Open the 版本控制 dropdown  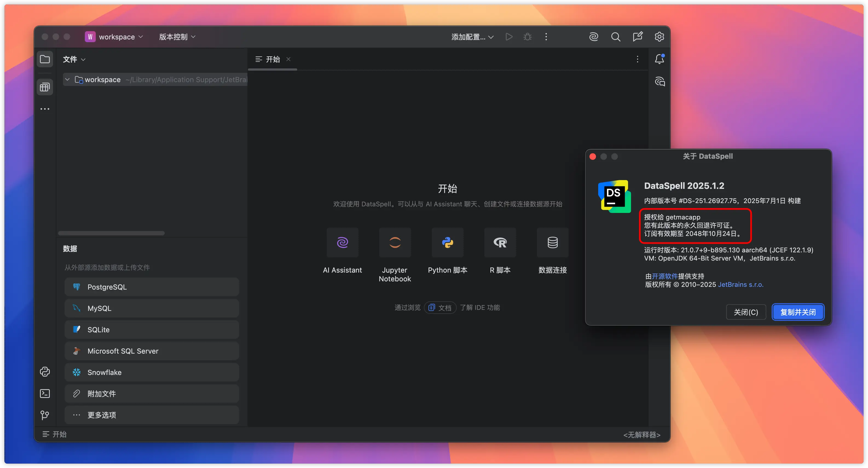pos(177,37)
